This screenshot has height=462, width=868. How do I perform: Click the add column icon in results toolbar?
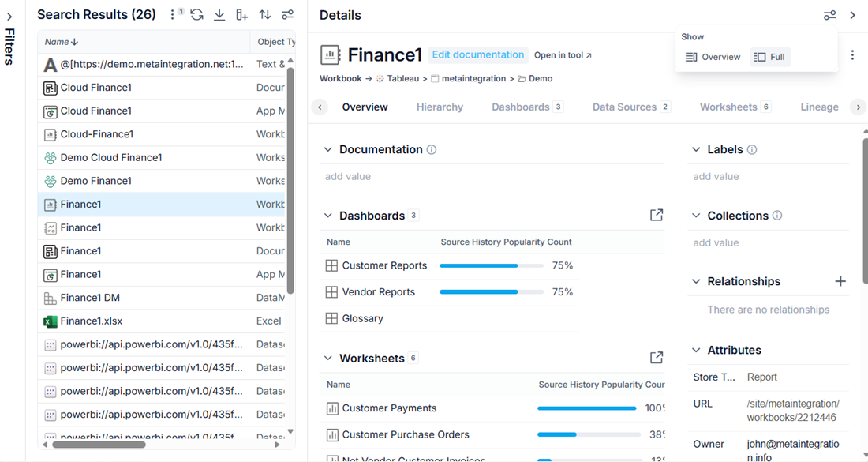click(x=242, y=15)
